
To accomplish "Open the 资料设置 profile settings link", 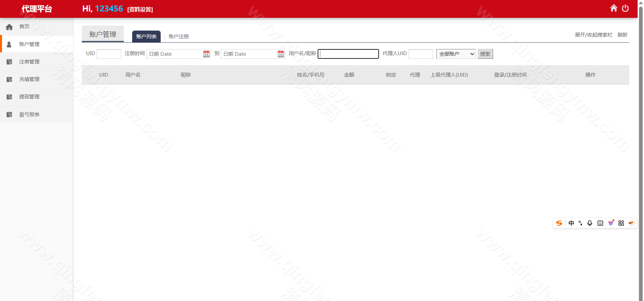I will tap(140, 9).
